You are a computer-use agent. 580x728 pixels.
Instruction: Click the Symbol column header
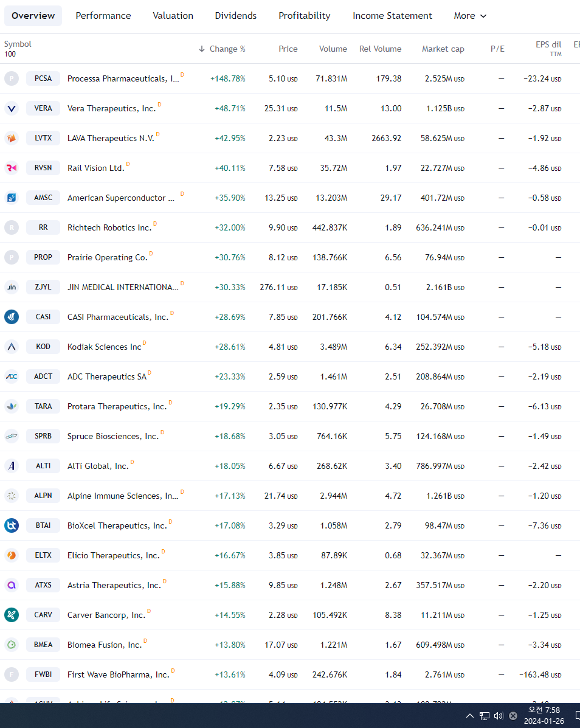click(18, 44)
